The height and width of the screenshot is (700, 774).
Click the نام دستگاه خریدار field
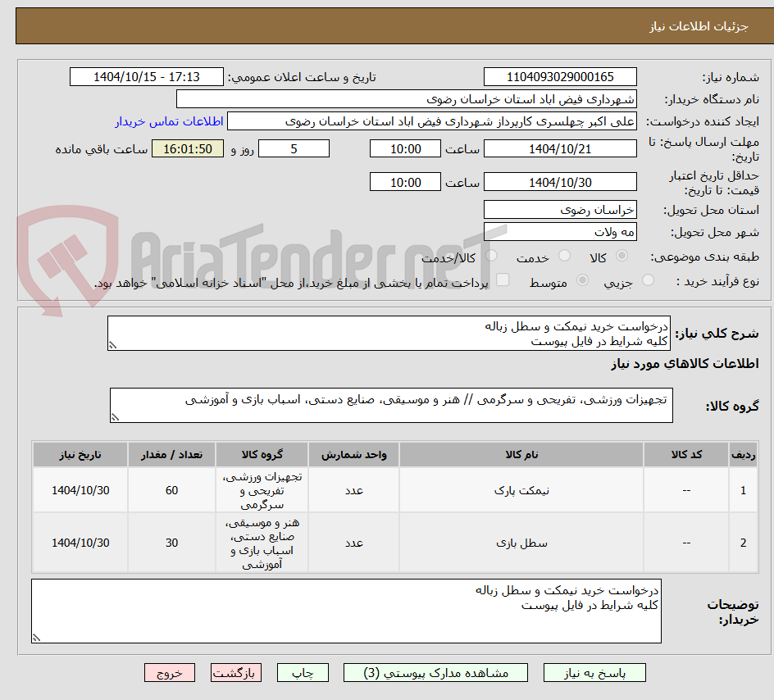[x=406, y=99]
